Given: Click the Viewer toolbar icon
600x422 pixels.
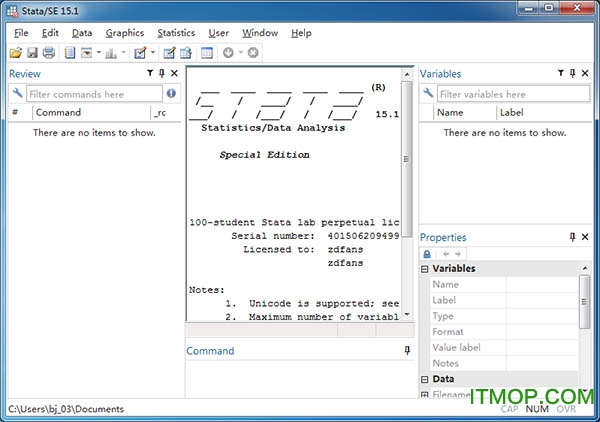Looking at the screenshot, I should coord(86,52).
